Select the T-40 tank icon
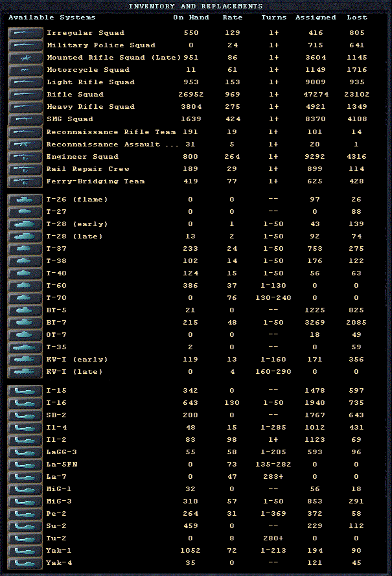 [25, 273]
